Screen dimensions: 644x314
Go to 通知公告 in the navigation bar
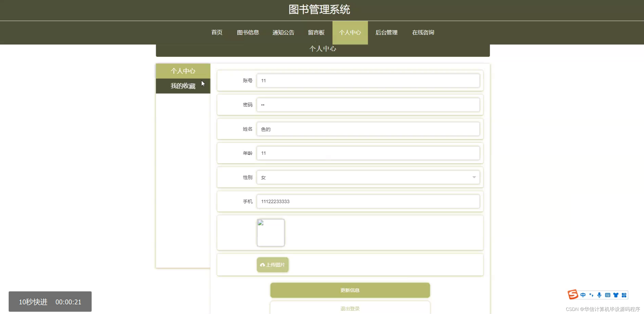(283, 33)
